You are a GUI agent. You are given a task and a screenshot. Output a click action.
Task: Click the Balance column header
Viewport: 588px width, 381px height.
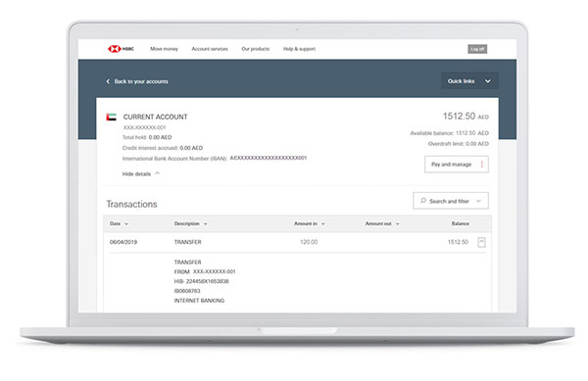461,223
